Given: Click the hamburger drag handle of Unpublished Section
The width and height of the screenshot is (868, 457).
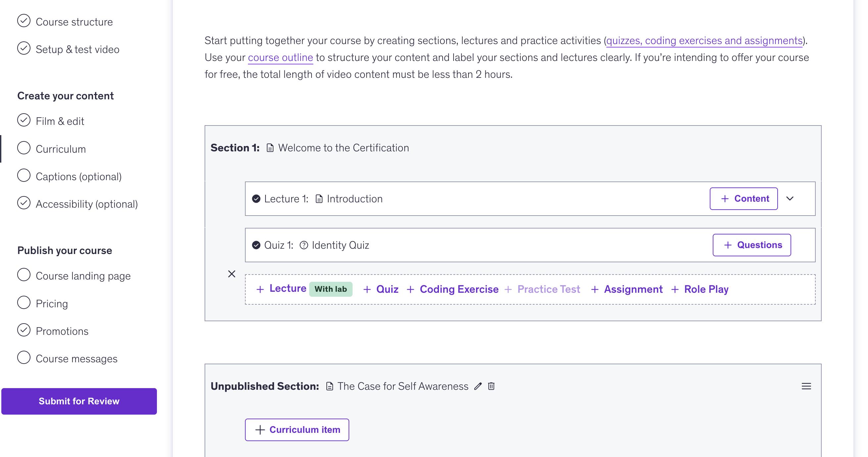Looking at the screenshot, I should 806,386.
